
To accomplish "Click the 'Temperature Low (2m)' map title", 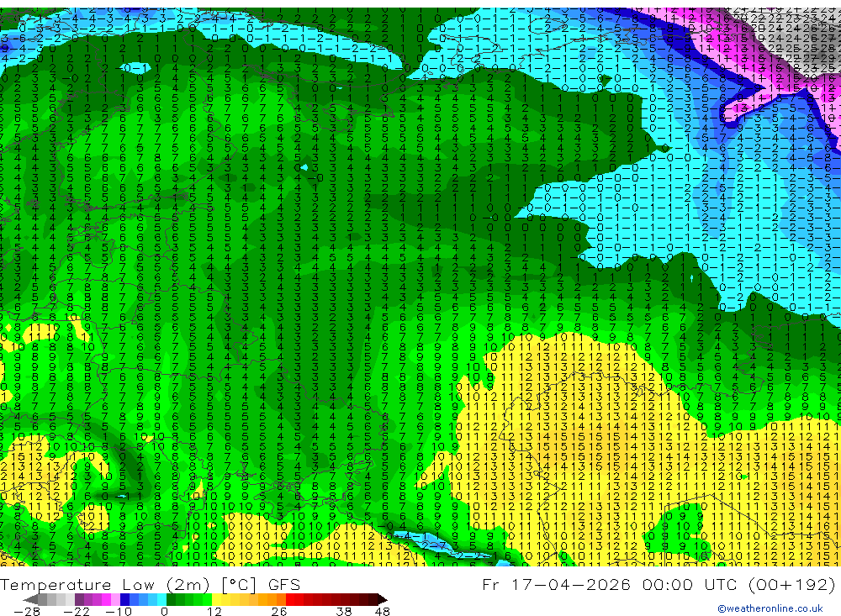I will coord(105,585).
